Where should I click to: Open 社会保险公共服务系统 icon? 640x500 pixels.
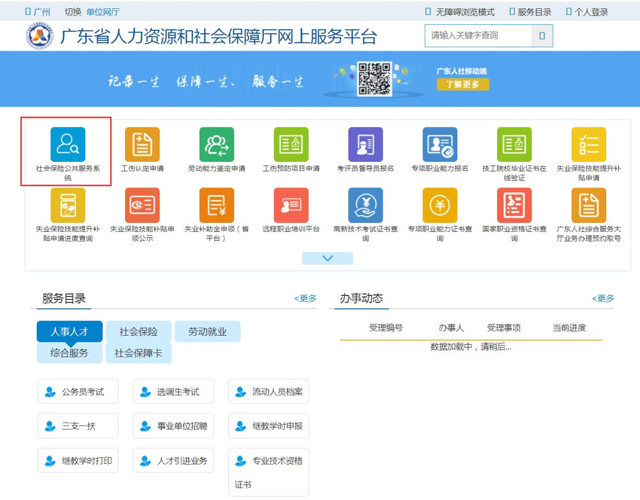(68, 145)
